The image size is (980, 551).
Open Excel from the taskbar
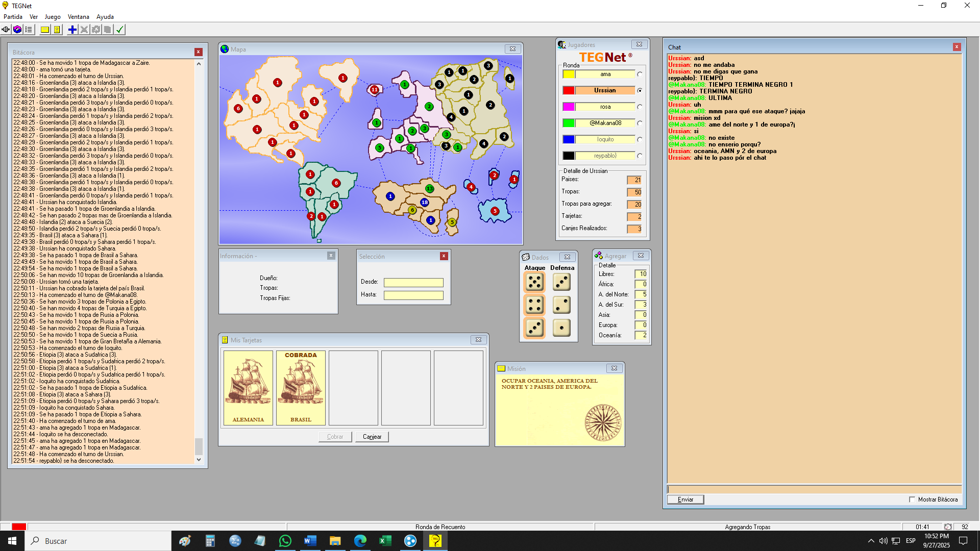pos(385,541)
